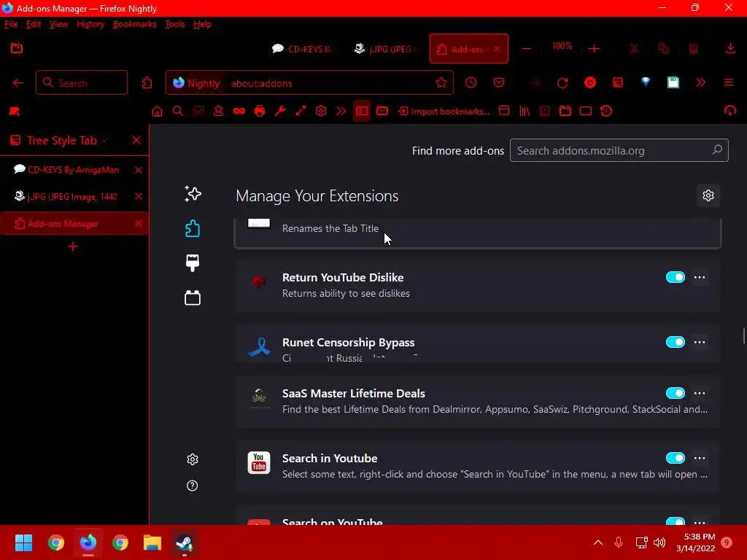Viewport: 747px width, 560px height.
Task: Open more options for Runet Censorship Bypass
Action: tap(700, 342)
